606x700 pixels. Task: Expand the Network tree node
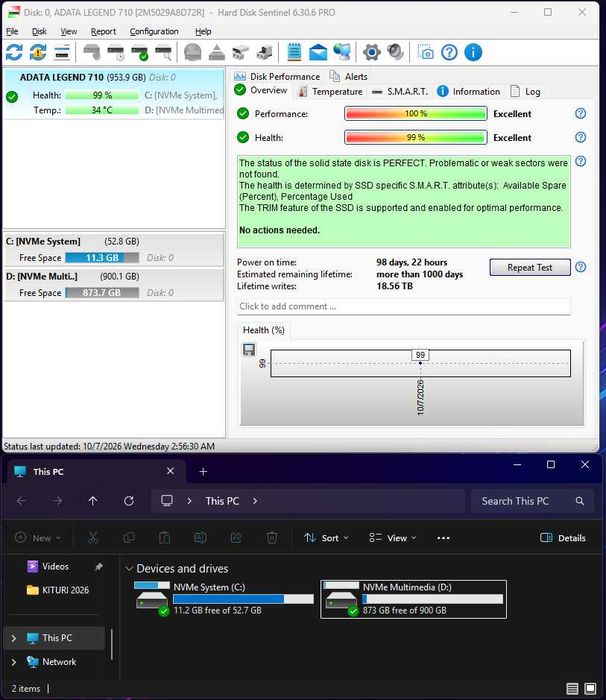[14, 662]
